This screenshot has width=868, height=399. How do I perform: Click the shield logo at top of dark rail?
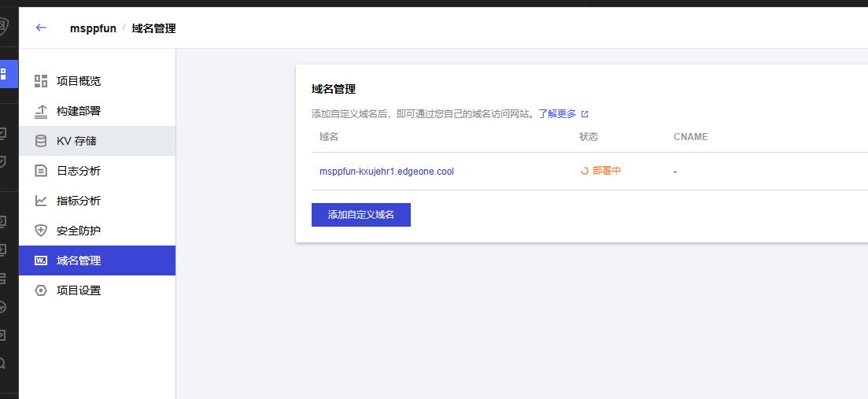(3, 25)
